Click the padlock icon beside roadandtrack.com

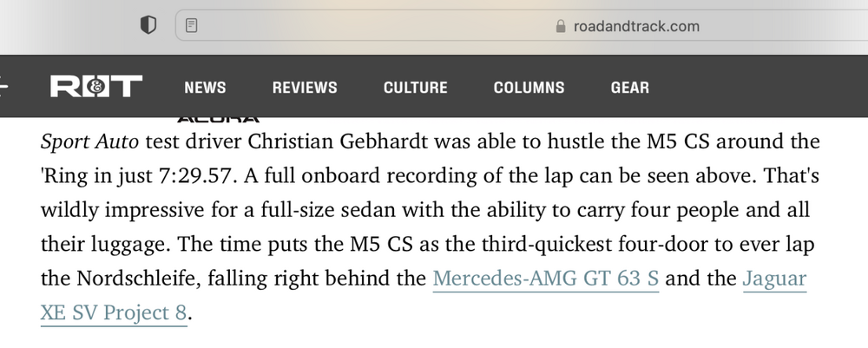[560, 26]
